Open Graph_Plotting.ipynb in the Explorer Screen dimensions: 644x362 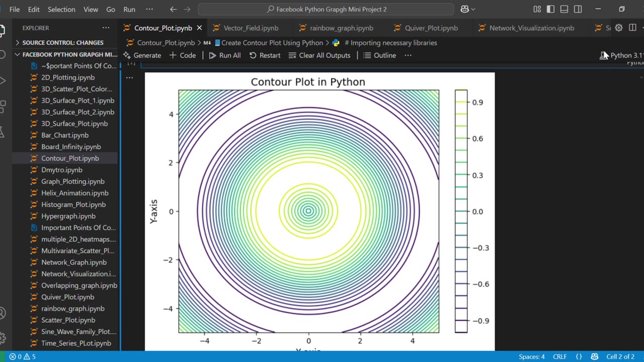tap(73, 182)
